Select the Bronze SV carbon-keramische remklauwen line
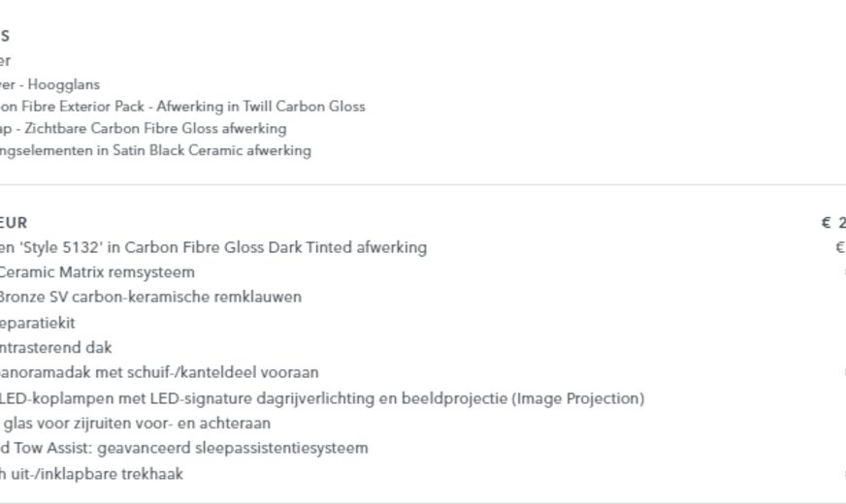This screenshot has width=846, height=504. point(150,297)
